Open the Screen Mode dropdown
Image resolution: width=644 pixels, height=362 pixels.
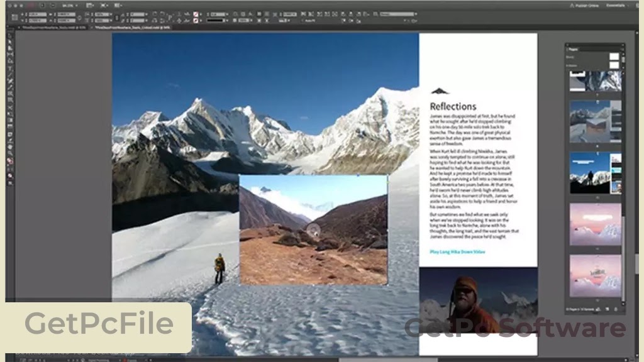point(104,6)
